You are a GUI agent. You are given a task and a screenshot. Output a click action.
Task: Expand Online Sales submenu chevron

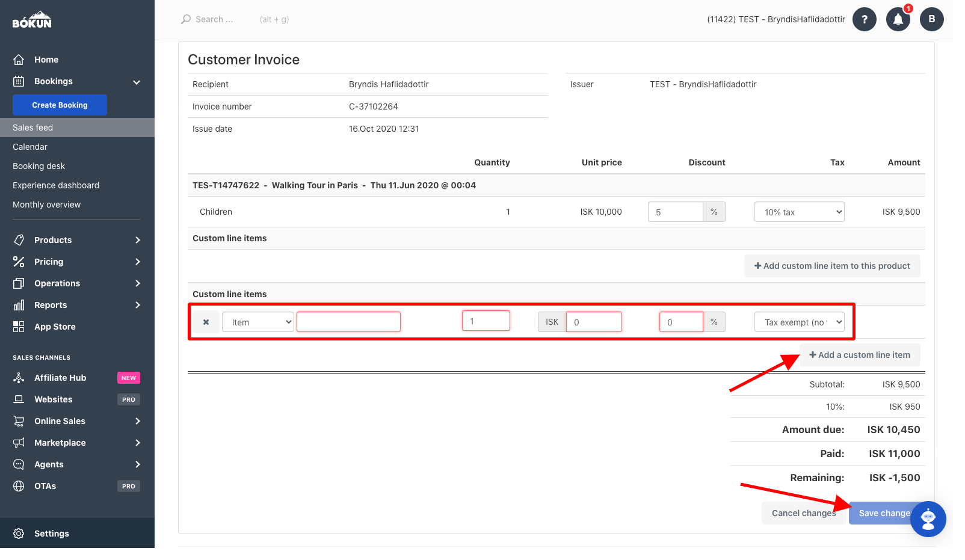click(138, 421)
